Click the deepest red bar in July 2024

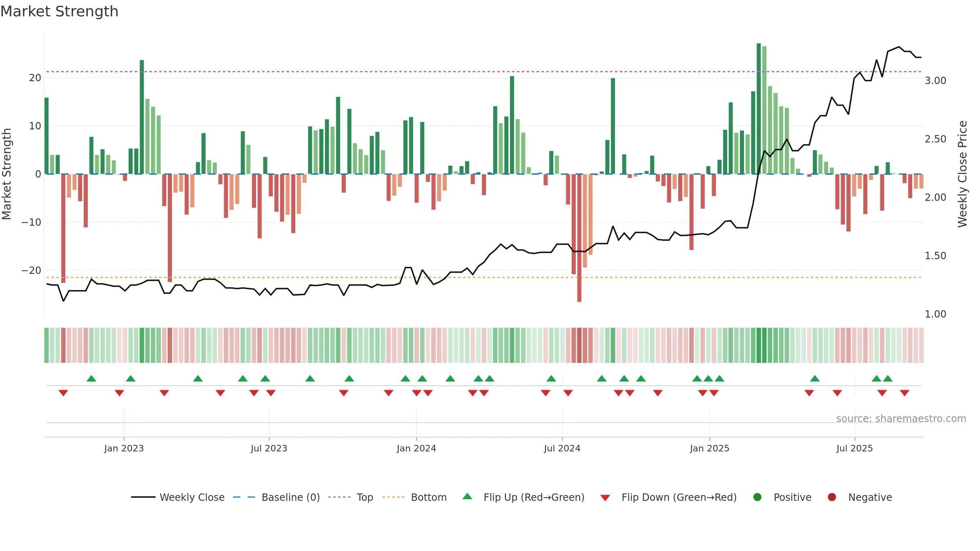tap(579, 238)
